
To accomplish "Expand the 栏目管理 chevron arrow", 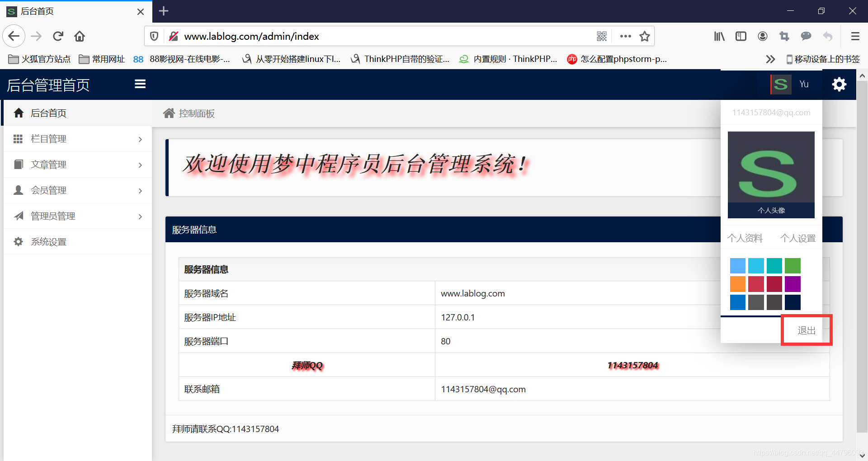I will point(140,139).
